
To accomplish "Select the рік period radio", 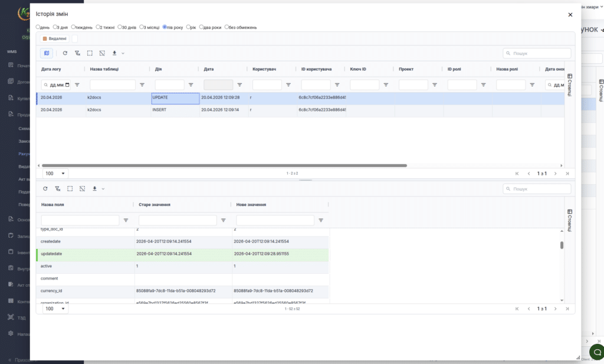I will click(188, 27).
